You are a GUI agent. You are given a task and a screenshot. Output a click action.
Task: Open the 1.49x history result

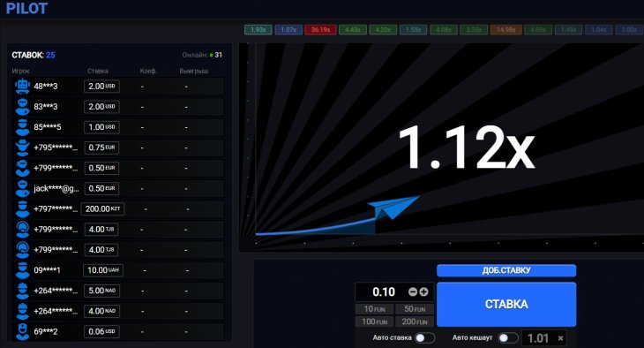point(568,30)
